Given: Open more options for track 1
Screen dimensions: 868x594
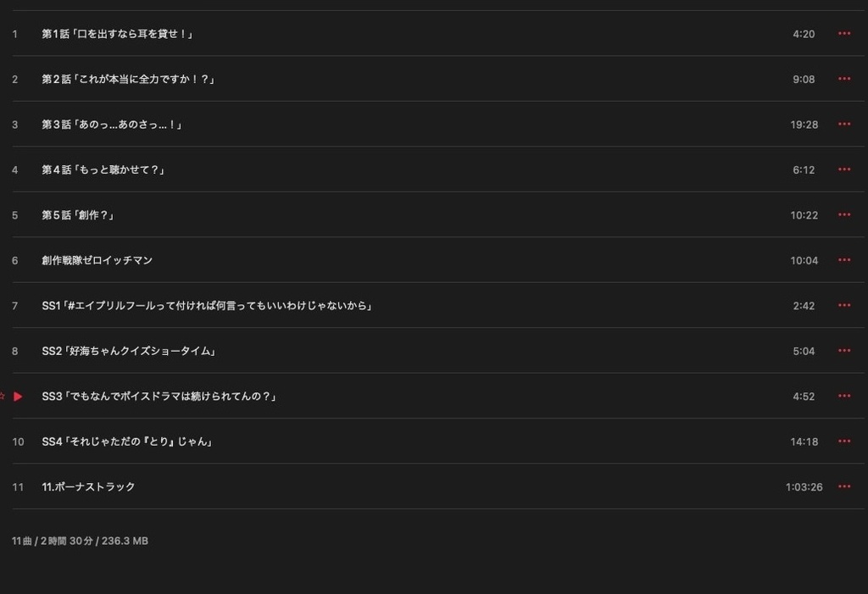Looking at the screenshot, I should coord(844,34).
